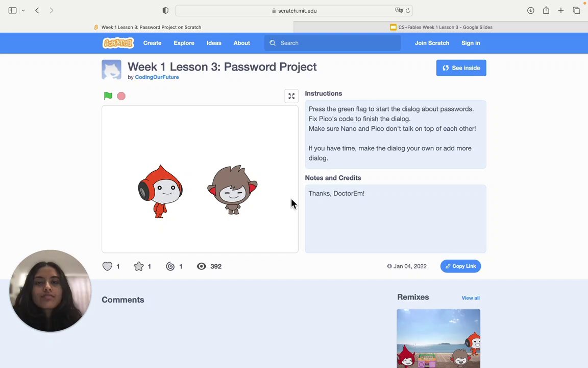Viewport: 588px width, 368px height.
Task: Click Sign in
Action: tap(471, 43)
